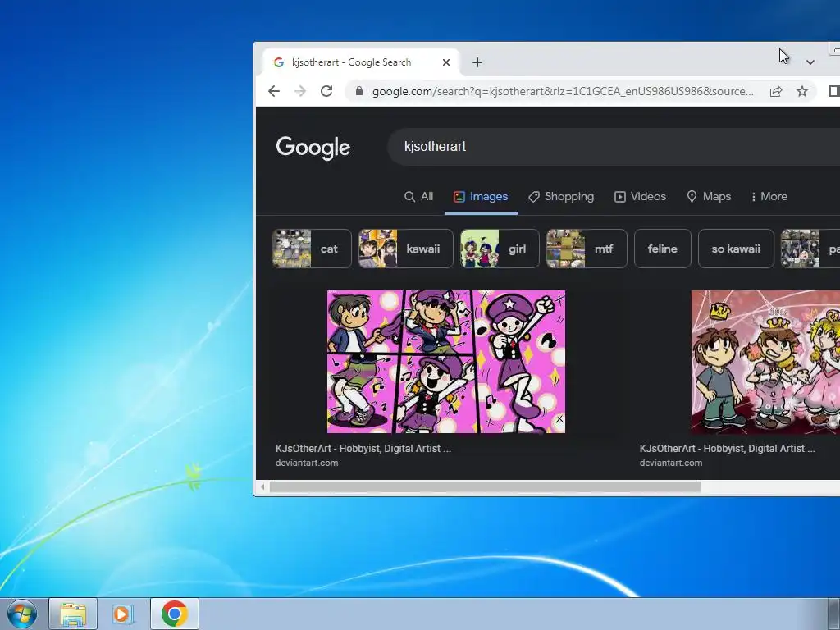
Task: Click the kjsotherart search input field
Action: pyautogui.click(x=614, y=146)
